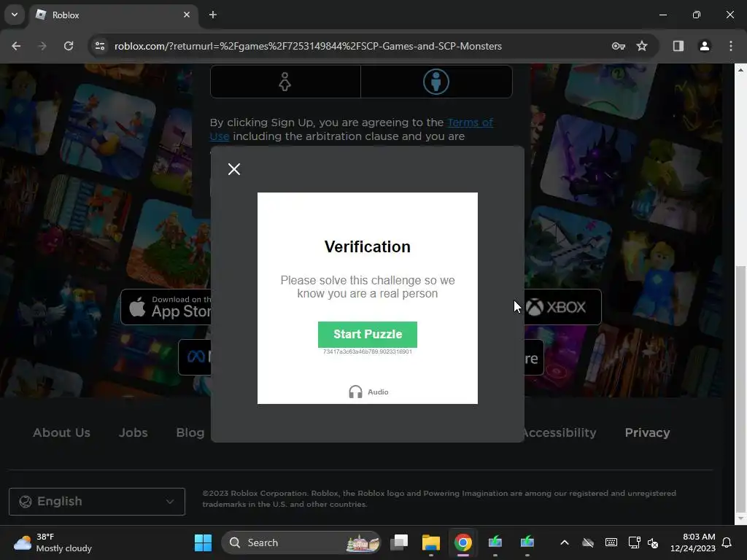Screen dimensions: 747x560
Task: Open a new browser tab
Action: (x=213, y=15)
